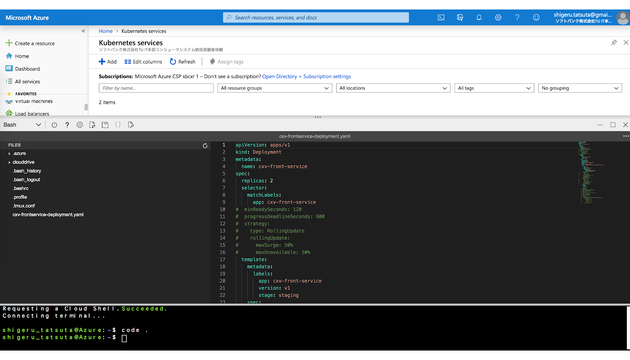Click the user account avatar

tap(623, 18)
